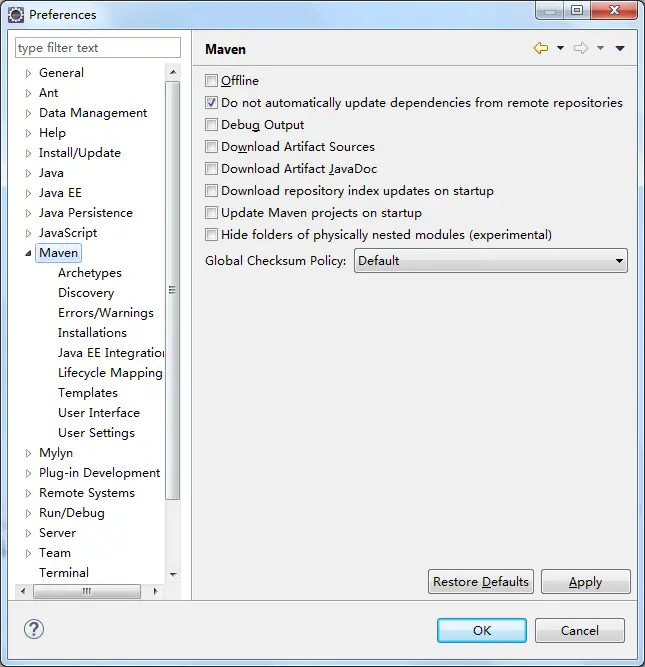Select Java EE Integration page
Image resolution: width=645 pixels, height=667 pixels.
coord(111,353)
